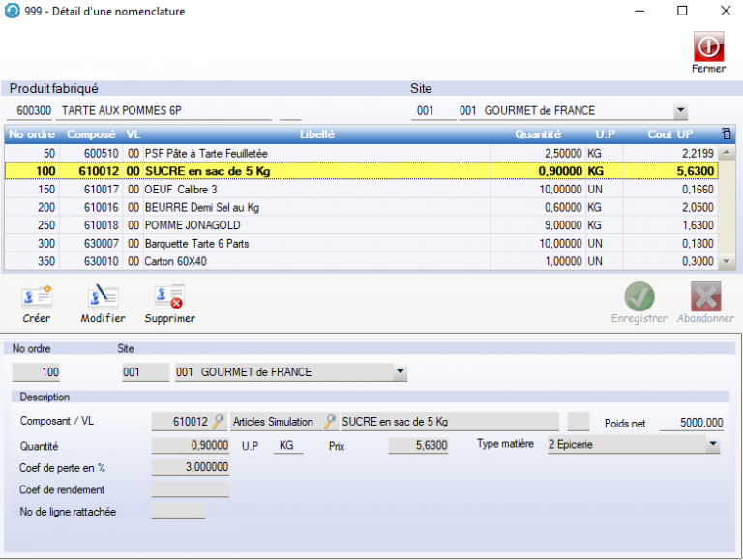Click the Supprimer icon
The image size is (743, 560).
point(169,296)
